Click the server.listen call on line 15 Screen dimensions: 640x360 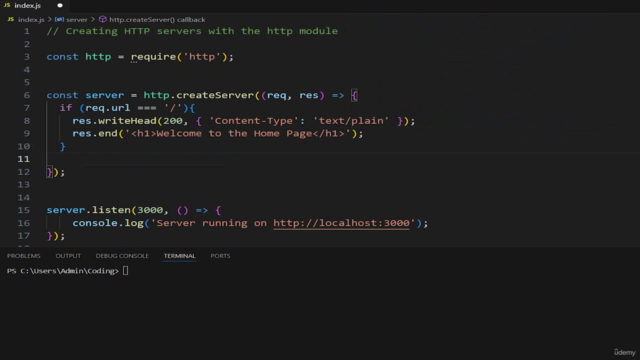click(x=88, y=210)
